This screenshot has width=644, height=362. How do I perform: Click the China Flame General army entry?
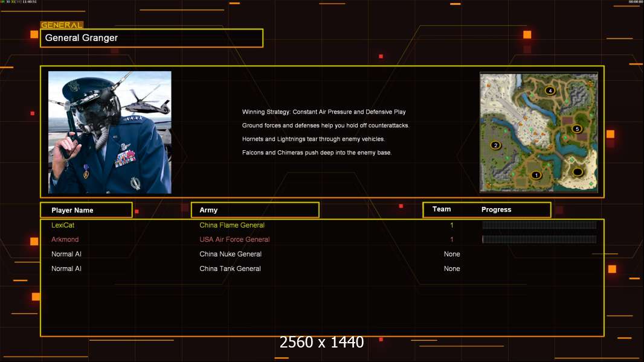point(232,225)
